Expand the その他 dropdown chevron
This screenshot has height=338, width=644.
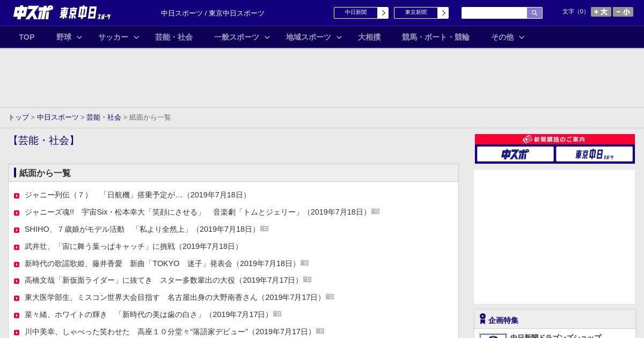pos(522,37)
